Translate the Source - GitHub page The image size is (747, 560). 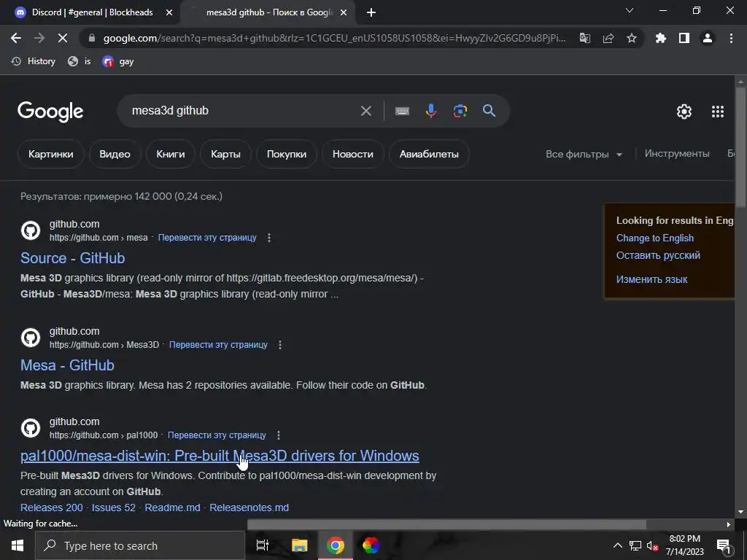[x=207, y=238]
